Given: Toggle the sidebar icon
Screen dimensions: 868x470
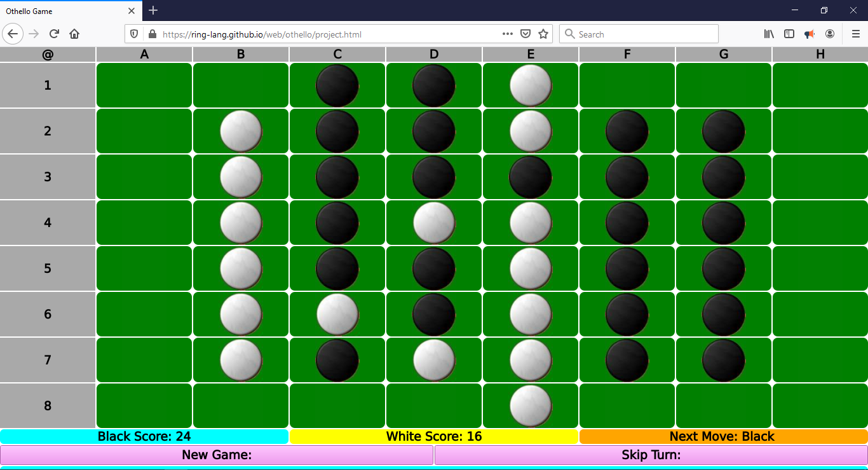Looking at the screenshot, I should 789,34.
